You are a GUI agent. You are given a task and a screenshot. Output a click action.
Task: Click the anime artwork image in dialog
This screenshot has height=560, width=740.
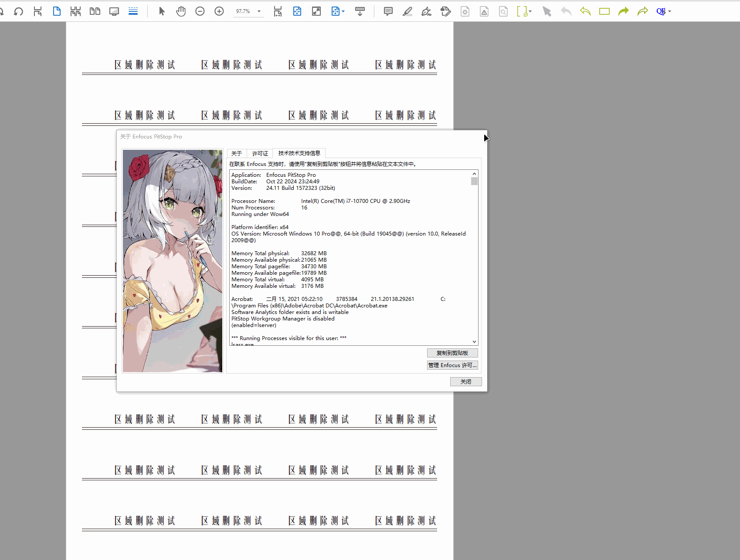tap(173, 261)
